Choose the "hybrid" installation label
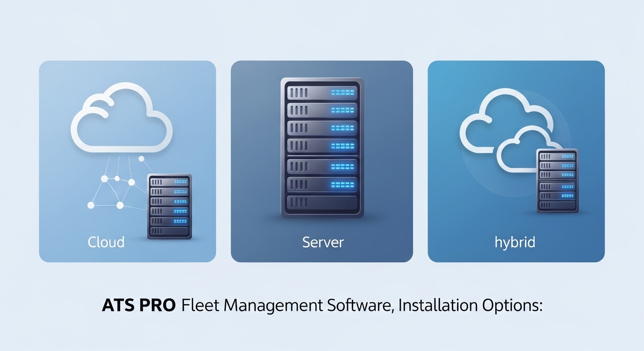Viewport: 644px width, 351px height. pyautogui.click(x=515, y=242)
